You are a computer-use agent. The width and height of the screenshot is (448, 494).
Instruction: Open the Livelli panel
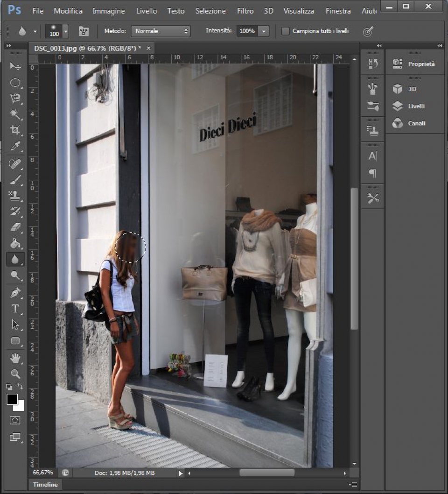tap(416, 106)
